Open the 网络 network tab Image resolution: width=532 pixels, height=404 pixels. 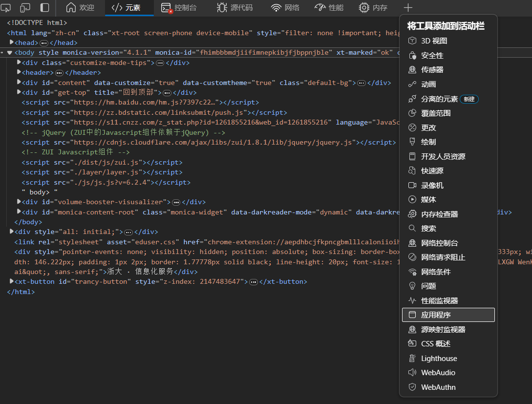(x=285, y=7)
